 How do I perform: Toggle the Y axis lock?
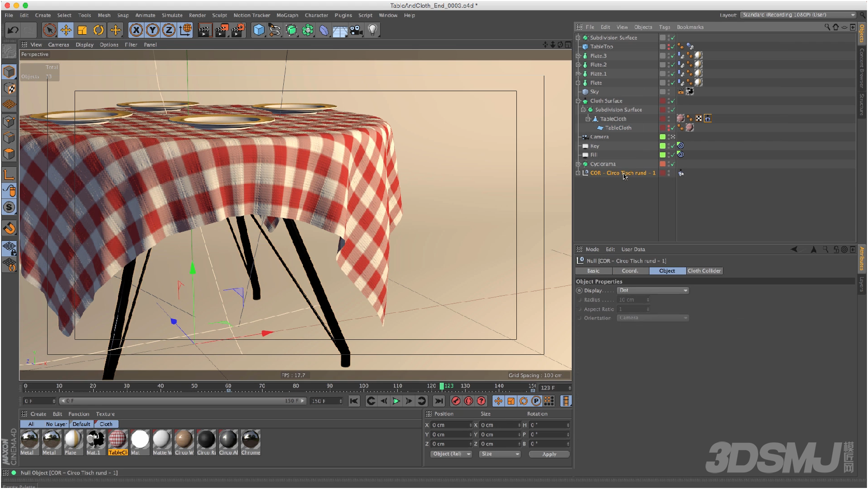(152, 30)
